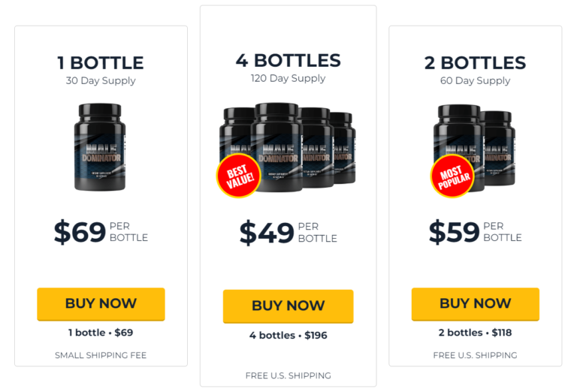Click the 2 BOTTLES heading
This screenshot has width=577, height=392.
(x=475, y=63)
